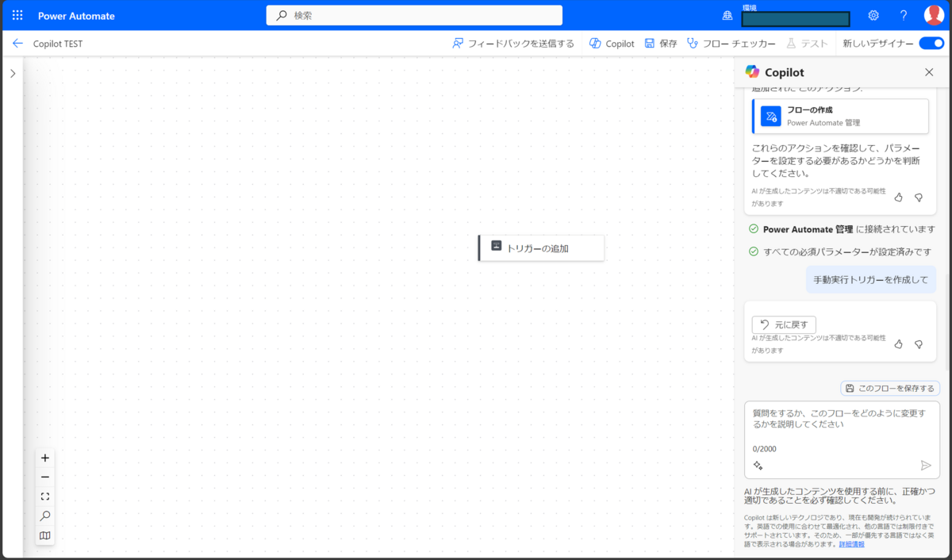This screenshot has height=560, width=952.
Task: Open the user profile avatar
Action: pos(934,15)
